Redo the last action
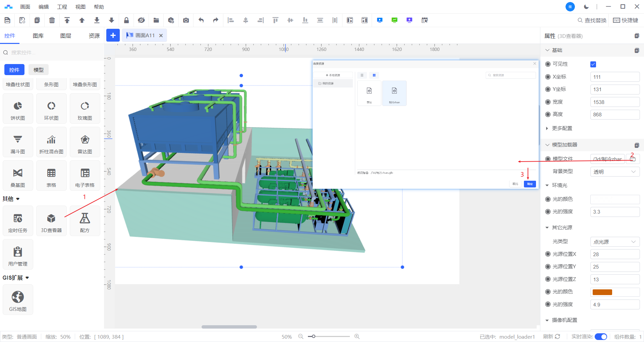Image resolution: width=644 pixels, height=342 pixels. tap(216, 20)
